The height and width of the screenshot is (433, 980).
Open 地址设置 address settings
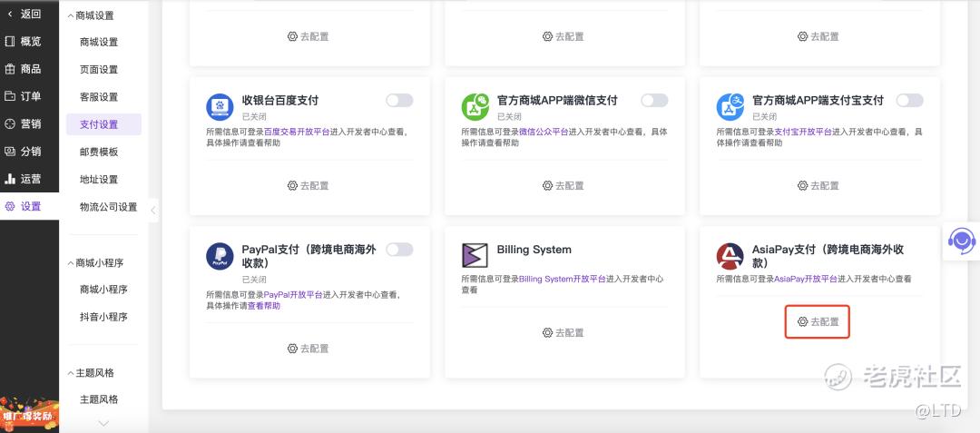[x=99, y=180]
